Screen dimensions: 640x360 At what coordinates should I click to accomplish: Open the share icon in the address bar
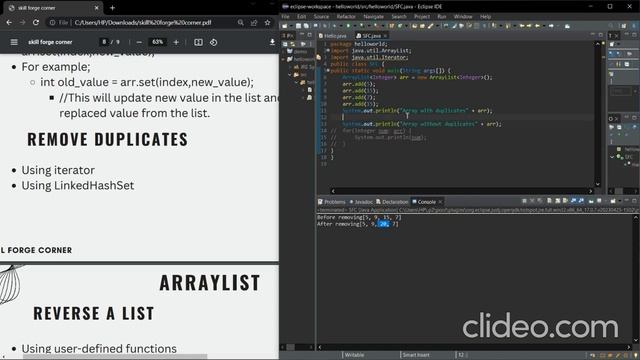point(254,22)
